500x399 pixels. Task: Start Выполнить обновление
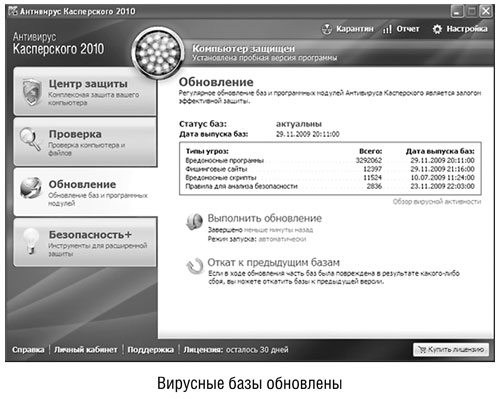[265, 218]
